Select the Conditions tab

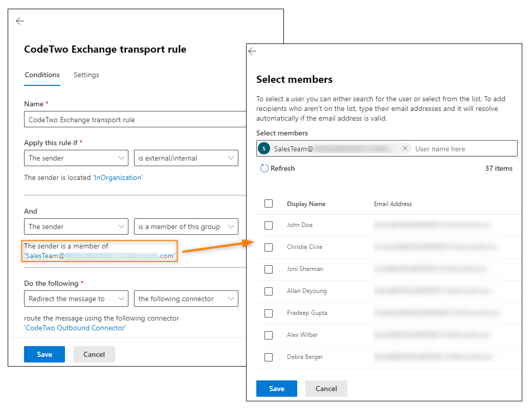click(x=42, y=75)
